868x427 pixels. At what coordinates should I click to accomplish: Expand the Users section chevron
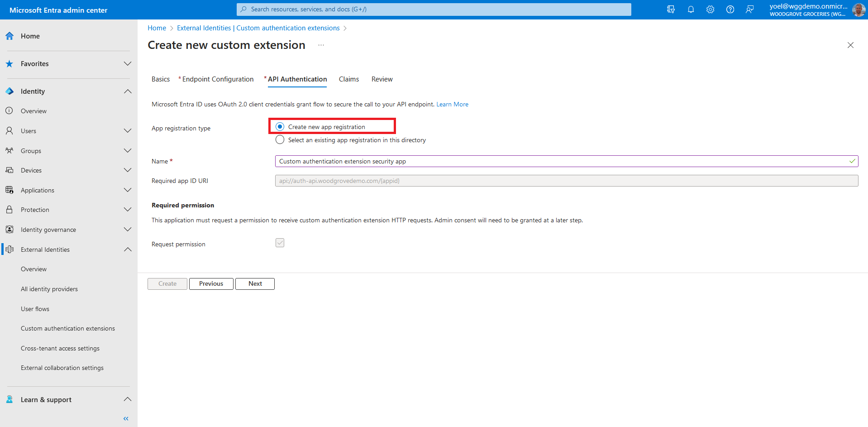[x=128, y=131]
